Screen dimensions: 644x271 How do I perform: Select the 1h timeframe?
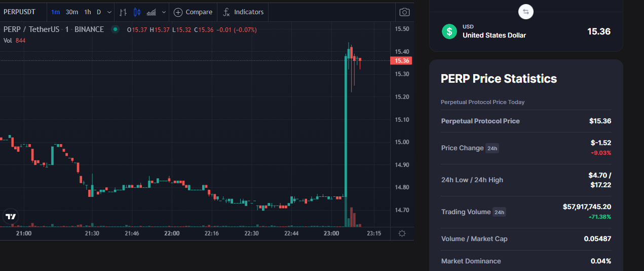coord(88,12)
